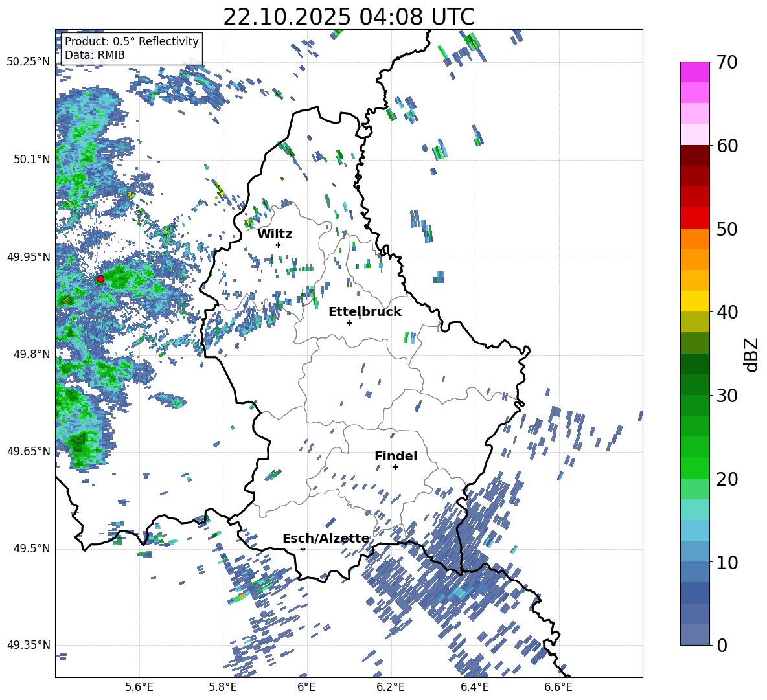The image size is (767, 700).
Task: Click the timestamp title 22.10.2025 04:08 UTC
Action: 349,17
